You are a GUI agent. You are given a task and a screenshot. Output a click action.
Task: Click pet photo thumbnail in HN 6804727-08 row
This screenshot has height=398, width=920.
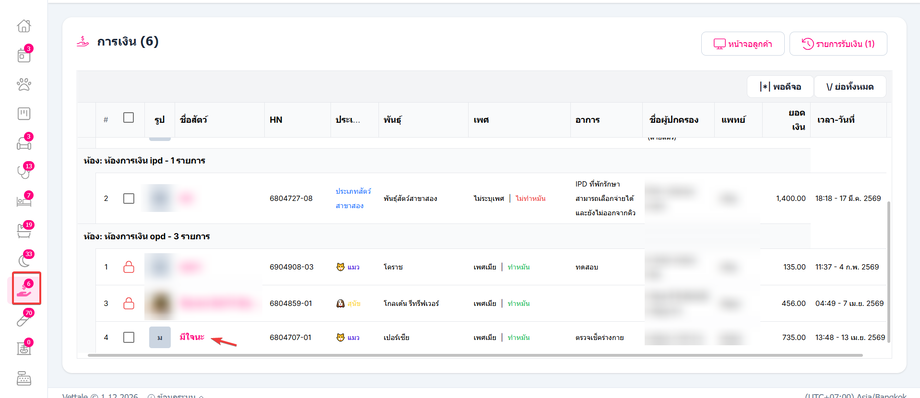[x=160, y=198]
